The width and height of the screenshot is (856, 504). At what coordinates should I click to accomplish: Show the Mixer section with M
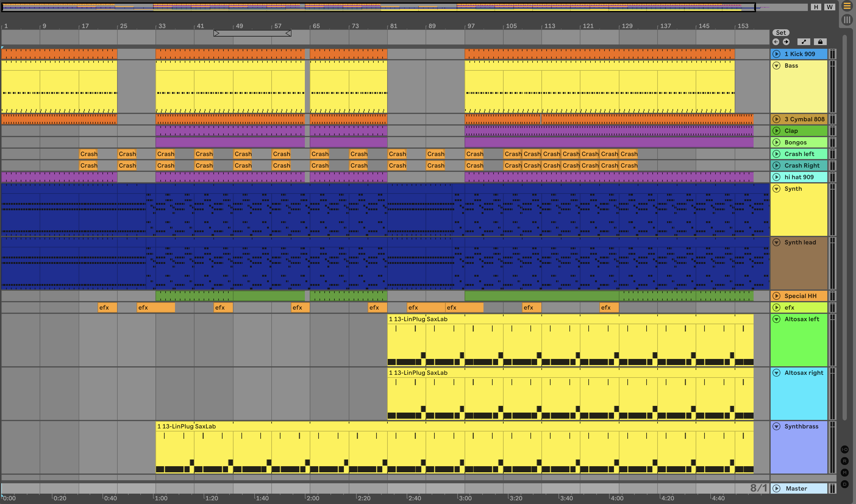coord(844,472)
